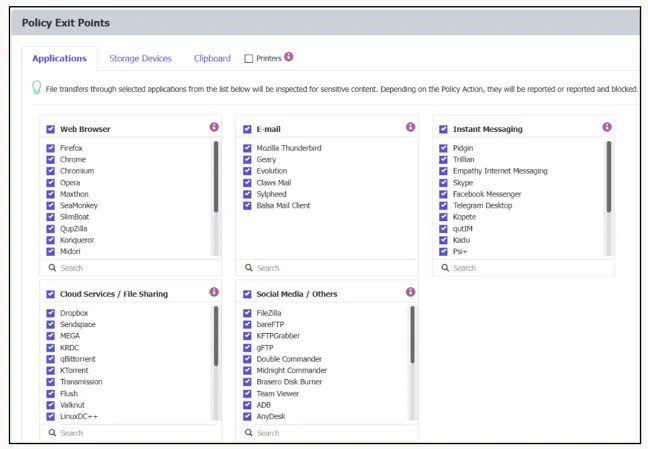
Task: Click the Social Media / Others info icon
Action: (410, 292)
